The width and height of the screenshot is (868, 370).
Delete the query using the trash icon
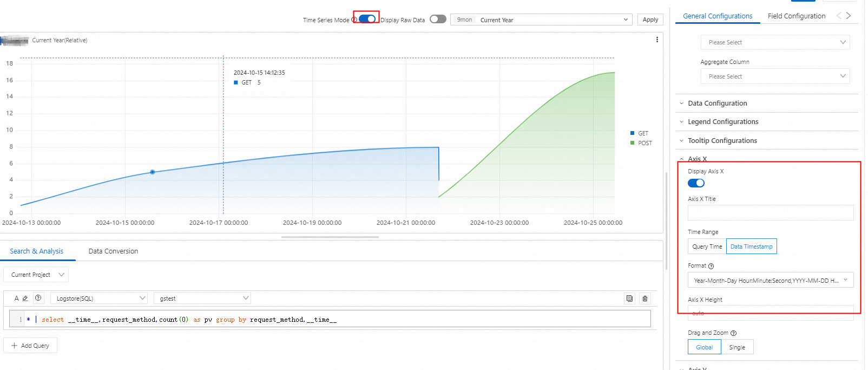[x=645, y=298]
